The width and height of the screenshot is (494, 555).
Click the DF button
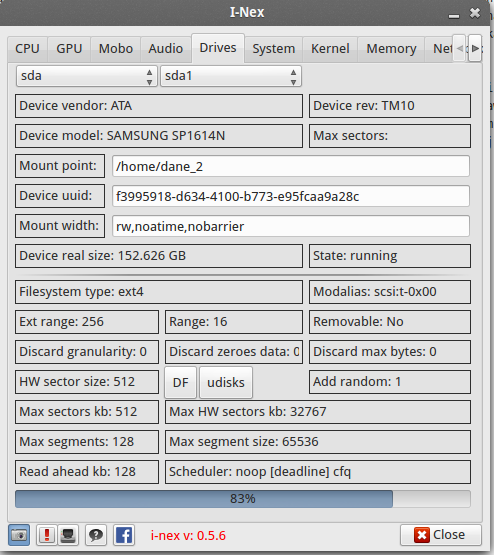tap(180, 382)
